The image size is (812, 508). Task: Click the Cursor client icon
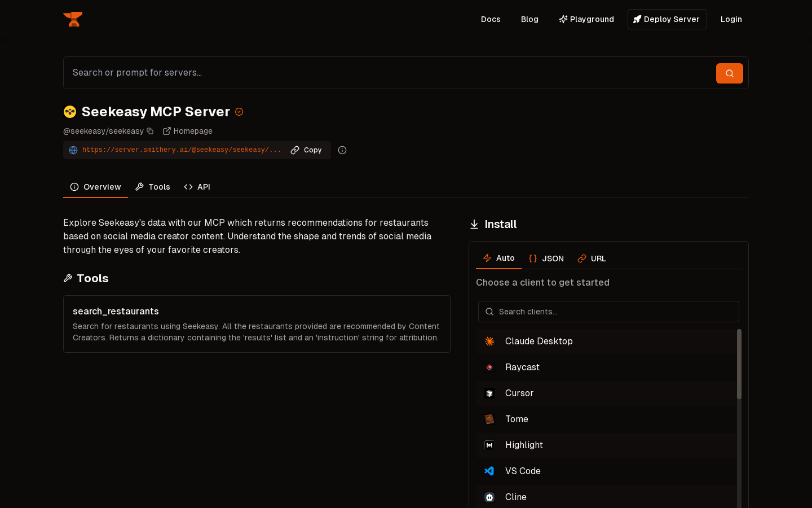pyautogui.click(x=489, y=393)
